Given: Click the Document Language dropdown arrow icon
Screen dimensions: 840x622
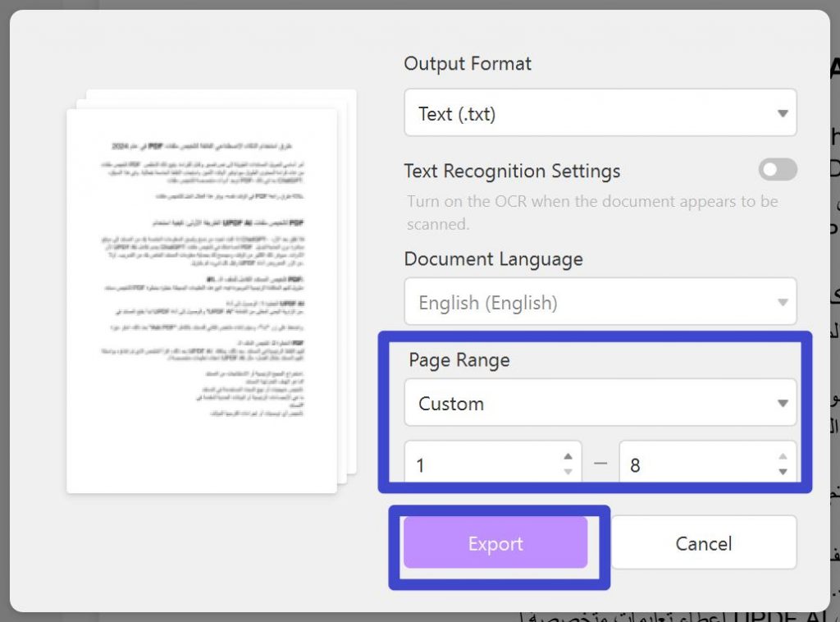Looking at the screenshot, I should point(781,302).
